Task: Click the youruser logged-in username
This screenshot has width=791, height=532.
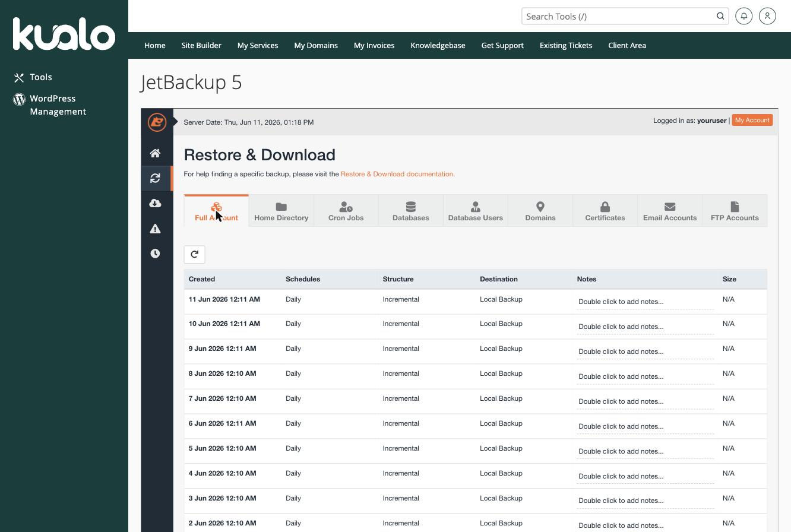Action: (711, 121)
